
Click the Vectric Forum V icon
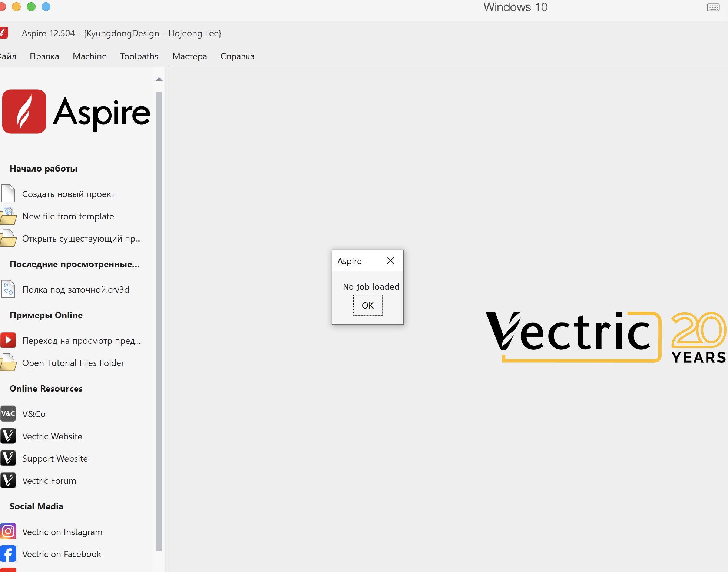click(x=8, y=480)
